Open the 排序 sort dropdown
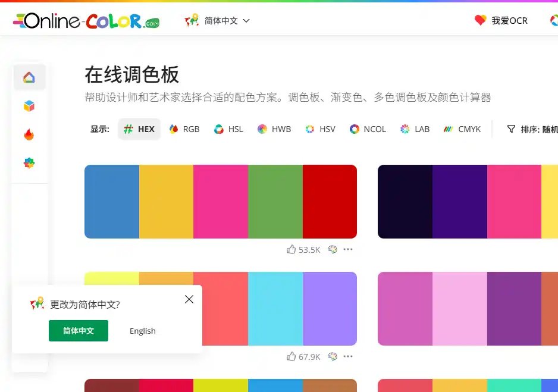Viewport: 558px width, 392px height. (532, 129)
